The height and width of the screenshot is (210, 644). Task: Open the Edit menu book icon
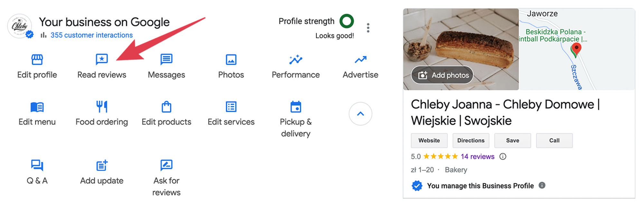tap(37, 107)
